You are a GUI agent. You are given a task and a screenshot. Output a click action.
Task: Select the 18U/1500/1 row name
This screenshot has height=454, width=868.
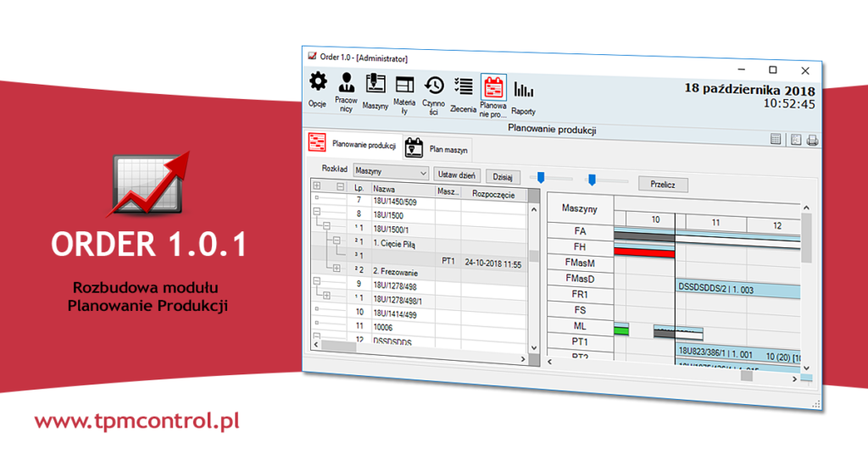391,230
